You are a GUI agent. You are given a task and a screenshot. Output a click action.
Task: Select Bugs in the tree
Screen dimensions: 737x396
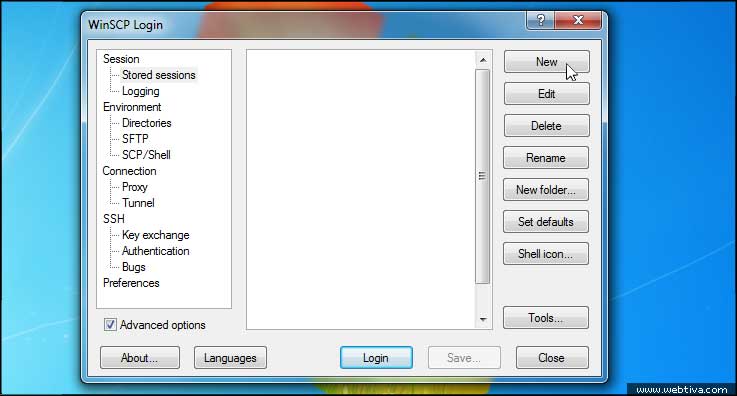tap(134, 267)
